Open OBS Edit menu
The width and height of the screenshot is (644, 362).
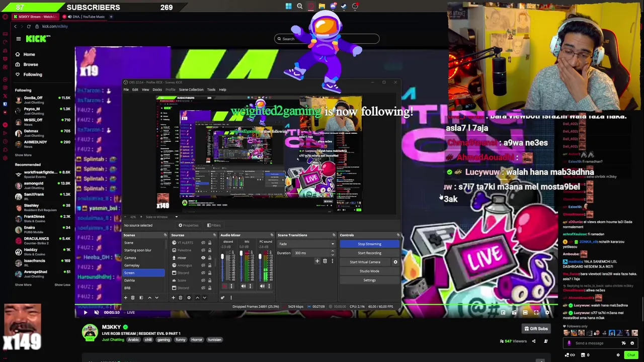click(x=135, y=89)
